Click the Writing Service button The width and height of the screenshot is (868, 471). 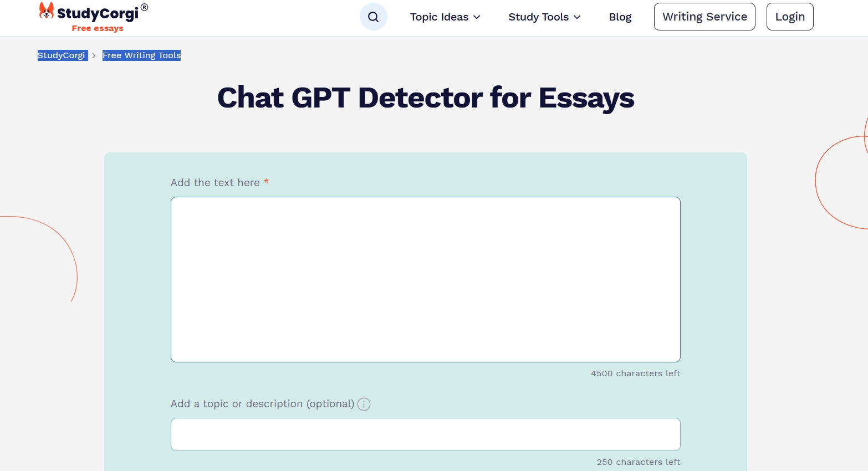(x=704, y=17)
